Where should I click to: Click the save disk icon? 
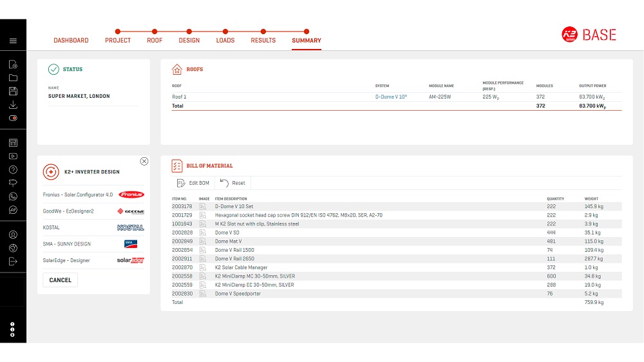[13, 91]
